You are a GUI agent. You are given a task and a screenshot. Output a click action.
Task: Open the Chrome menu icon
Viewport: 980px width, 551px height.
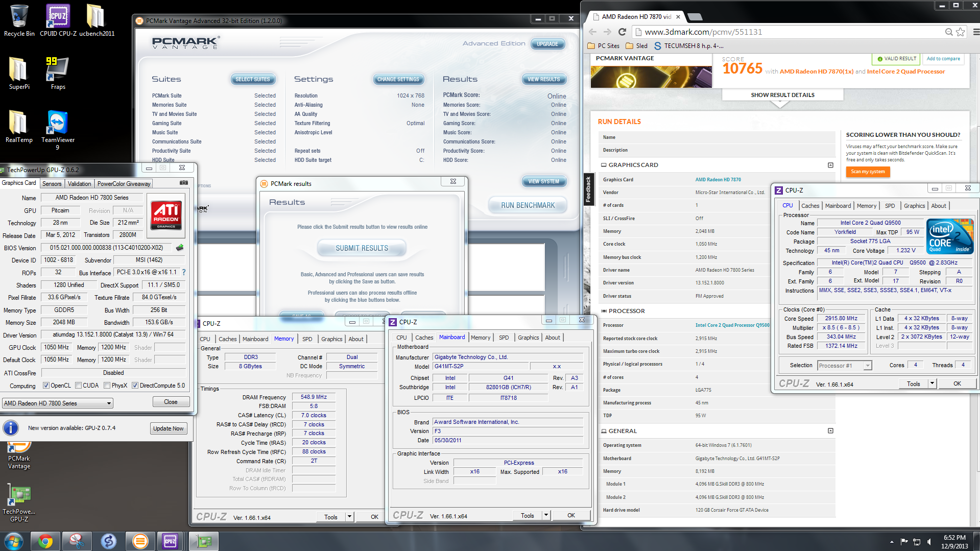975,32
